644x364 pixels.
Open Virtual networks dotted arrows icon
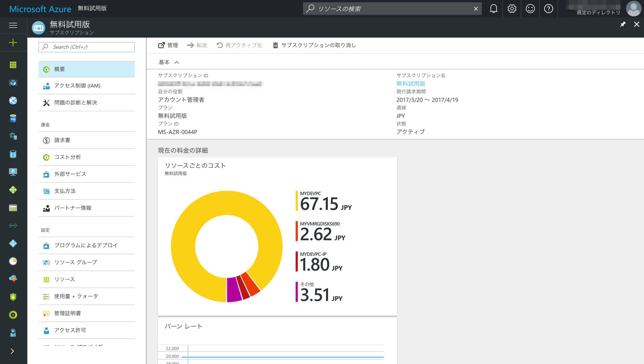point(13,226)
